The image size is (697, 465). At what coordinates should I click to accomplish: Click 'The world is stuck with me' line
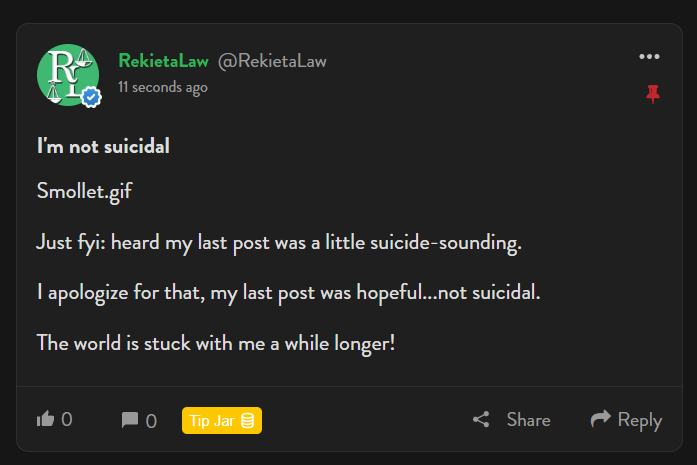point(216,344)
